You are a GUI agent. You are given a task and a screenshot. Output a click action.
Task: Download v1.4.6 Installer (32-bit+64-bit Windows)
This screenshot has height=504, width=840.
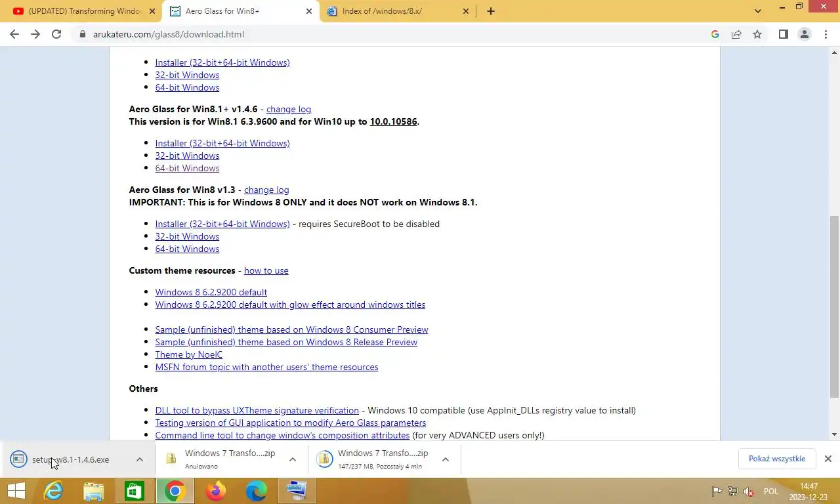coord(222,143)
